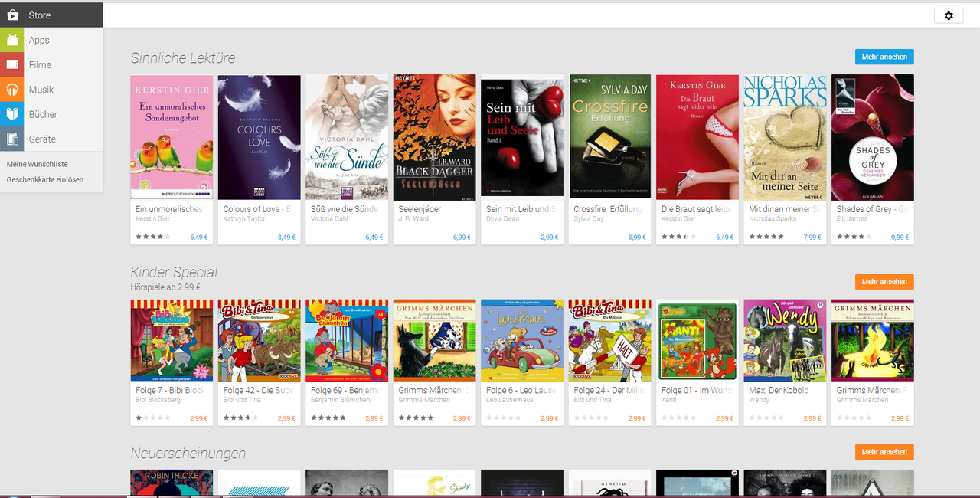Open the Neuerscheinungen section heading
The height and width of the screenshot is (498, 980).
click(x=188, y=454)
